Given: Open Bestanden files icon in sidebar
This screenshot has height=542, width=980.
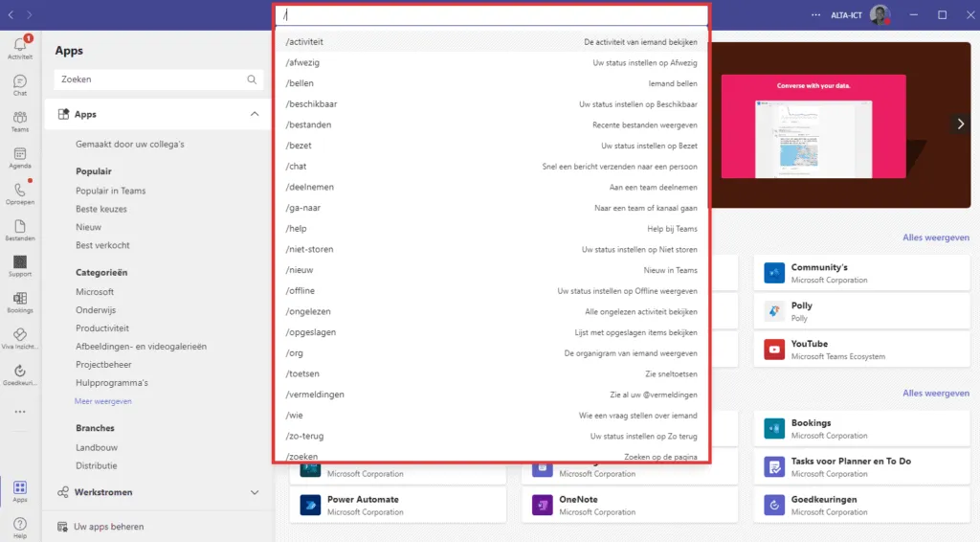Looking at the screenshot, I should (x=20, y=230).
